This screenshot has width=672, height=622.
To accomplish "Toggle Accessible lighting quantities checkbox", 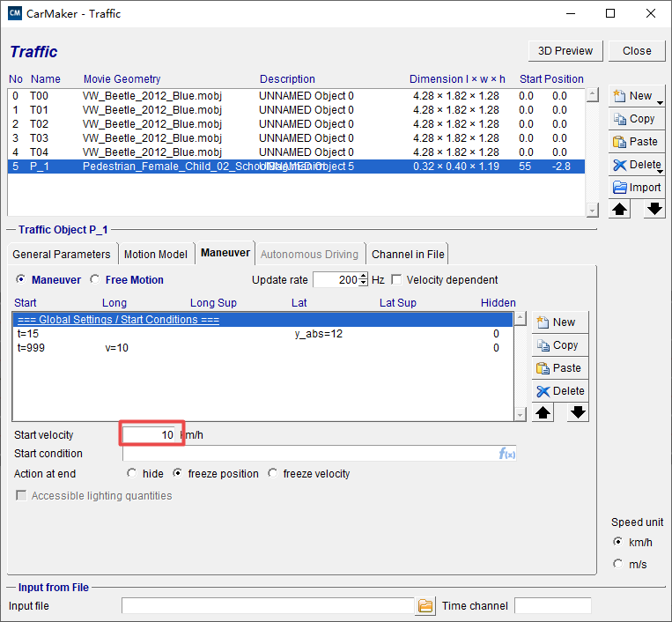I will point(21,495).
